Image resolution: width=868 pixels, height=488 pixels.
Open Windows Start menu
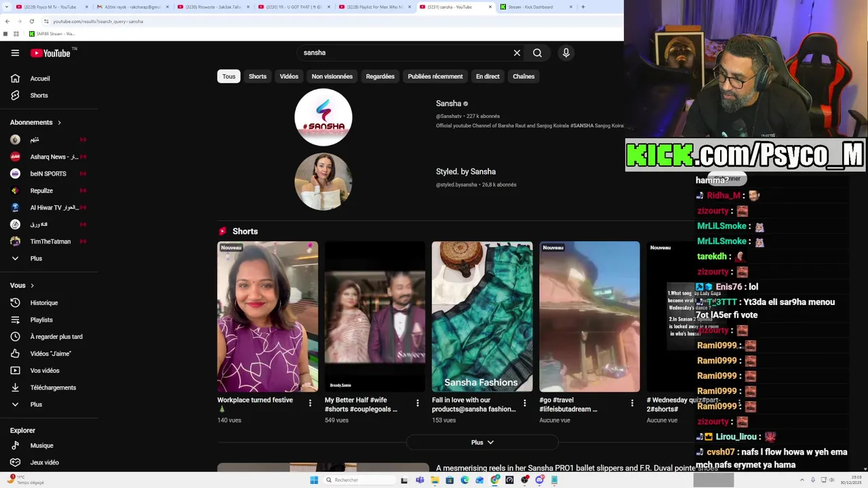click(x=314, y=480)
